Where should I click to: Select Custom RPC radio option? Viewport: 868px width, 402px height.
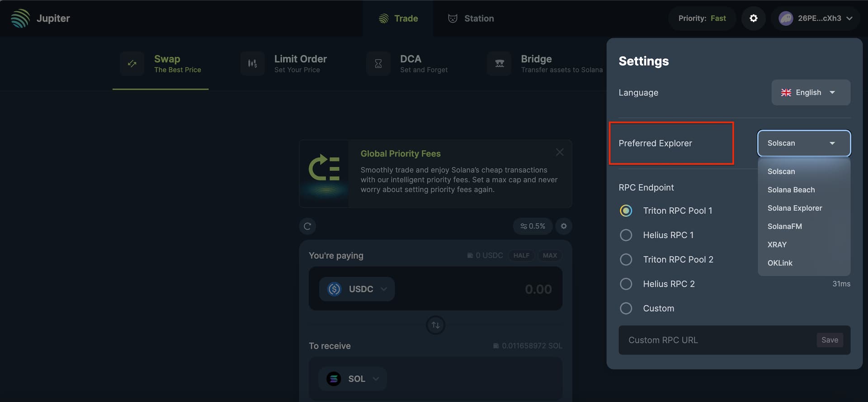pyautogui.click(x=626, y=308)
